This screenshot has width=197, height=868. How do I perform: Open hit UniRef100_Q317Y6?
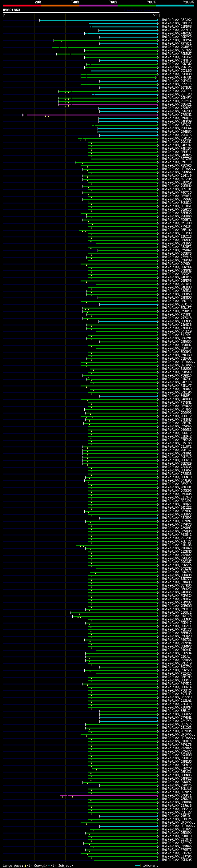click(x=177, y=721)
